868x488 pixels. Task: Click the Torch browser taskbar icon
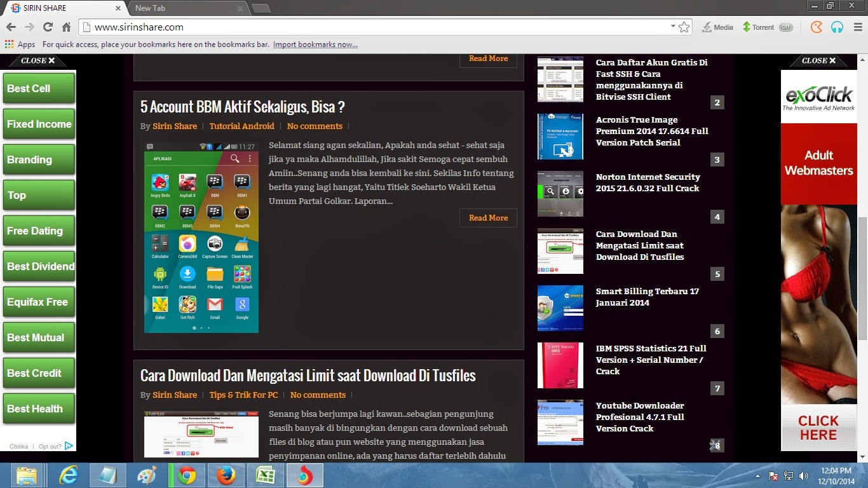[305, 475]
